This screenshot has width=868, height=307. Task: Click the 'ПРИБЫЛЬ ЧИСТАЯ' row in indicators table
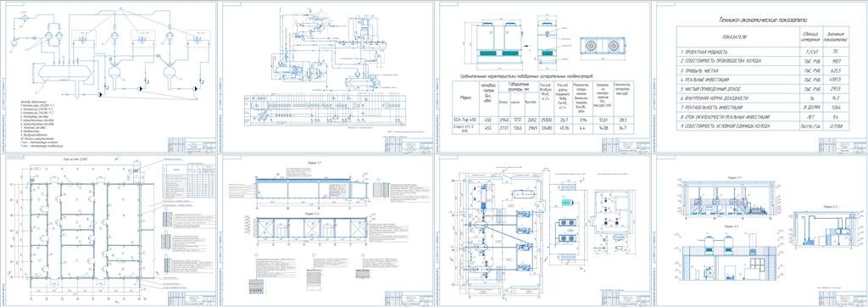tap(763, 70)
